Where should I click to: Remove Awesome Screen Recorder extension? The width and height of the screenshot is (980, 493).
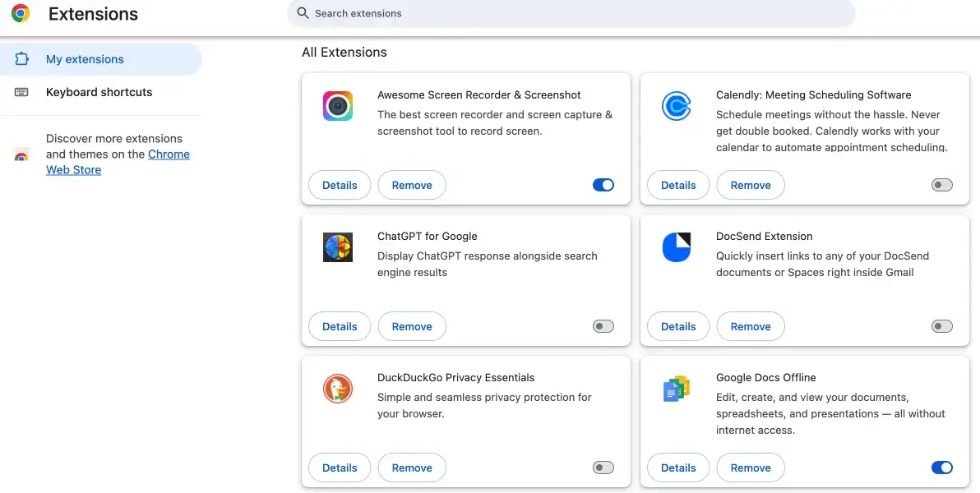click(412, 185)
